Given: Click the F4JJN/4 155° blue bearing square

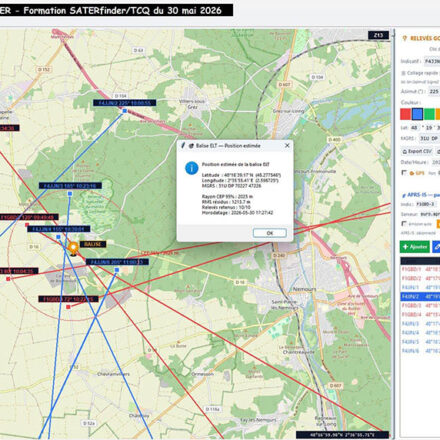Looking at the screenshot, I should coord(58,237).
